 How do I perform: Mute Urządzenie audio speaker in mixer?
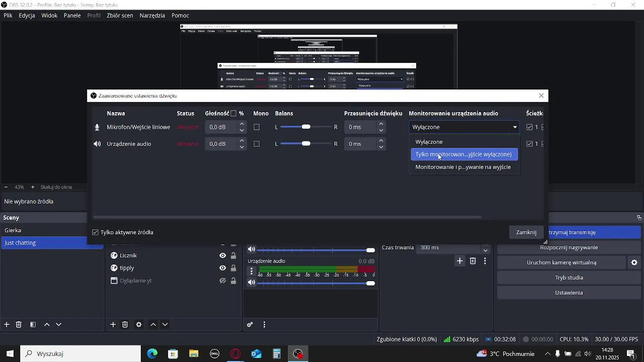click(x=252, y=283)
